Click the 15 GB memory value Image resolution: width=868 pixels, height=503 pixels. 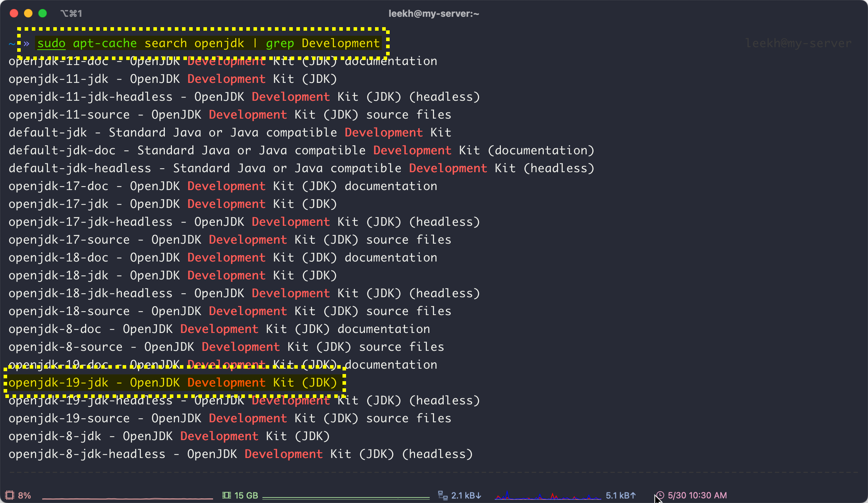tap(246, 495)
